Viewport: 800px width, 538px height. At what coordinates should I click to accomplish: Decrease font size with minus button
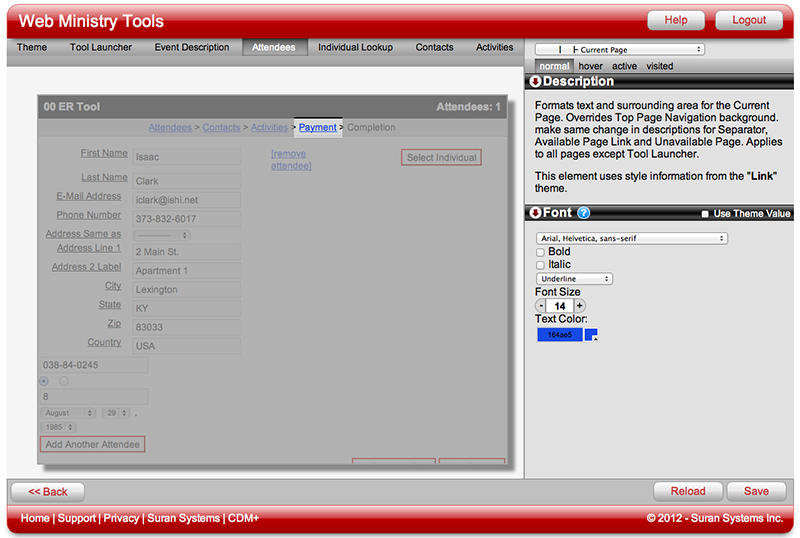tap(541, 306)
